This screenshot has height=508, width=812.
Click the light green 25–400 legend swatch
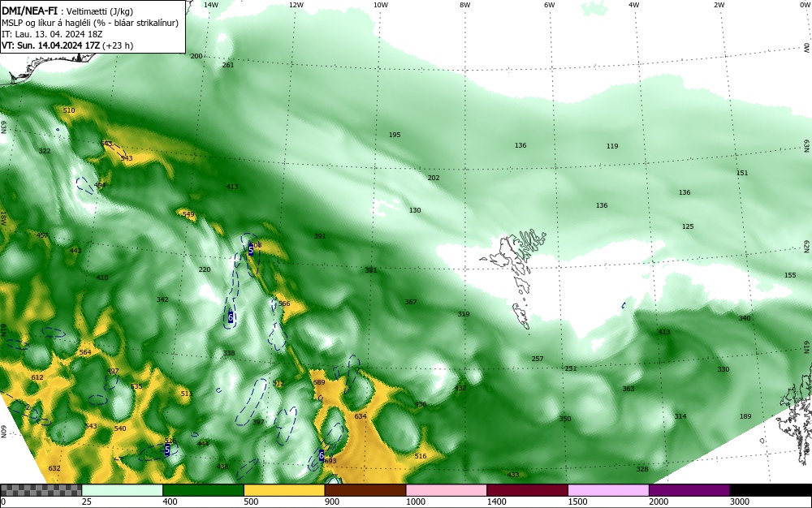click(x=123, y=490)
